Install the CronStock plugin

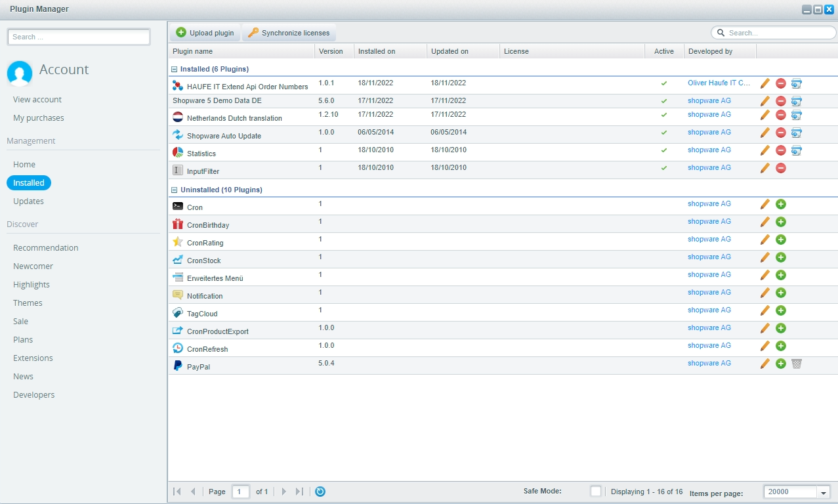tap(781, 257)
